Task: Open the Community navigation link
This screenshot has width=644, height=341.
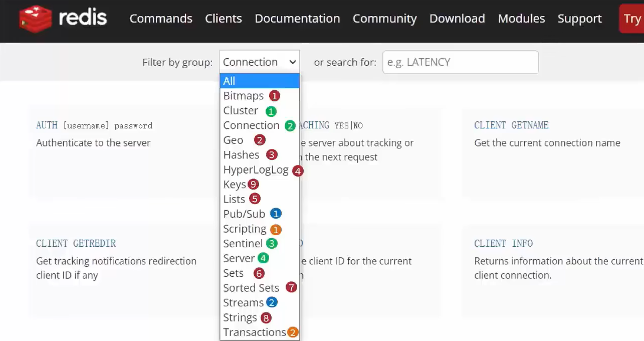Action: 385,19
